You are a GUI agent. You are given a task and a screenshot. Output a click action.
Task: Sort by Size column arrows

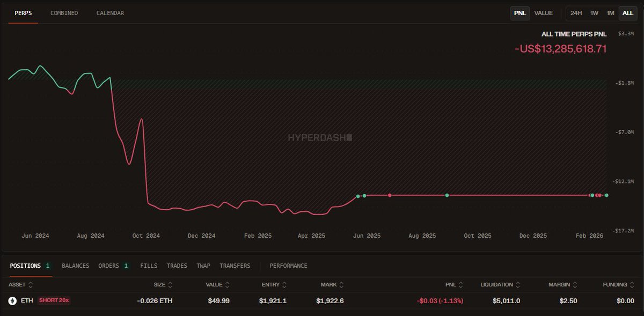[x=171, y=285]
